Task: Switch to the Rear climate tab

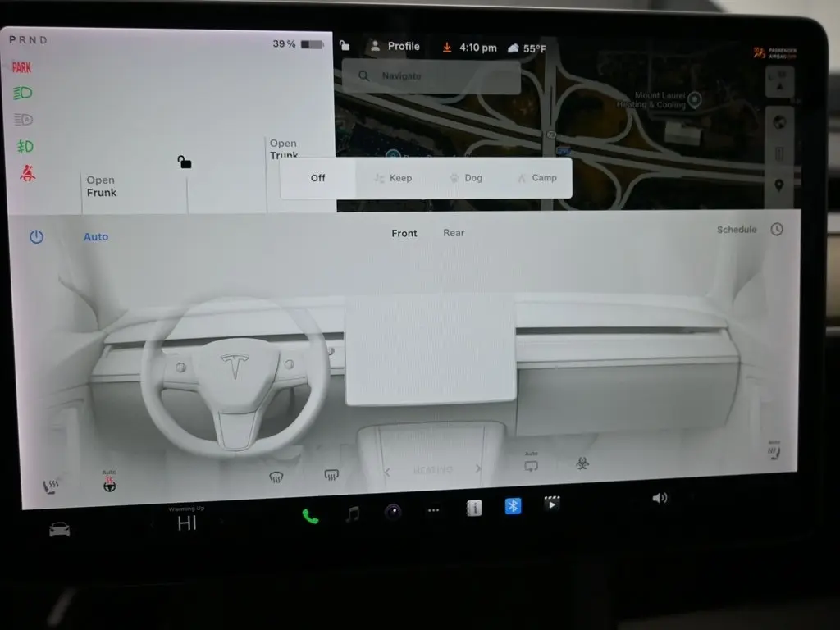Action: coord(454,233)
